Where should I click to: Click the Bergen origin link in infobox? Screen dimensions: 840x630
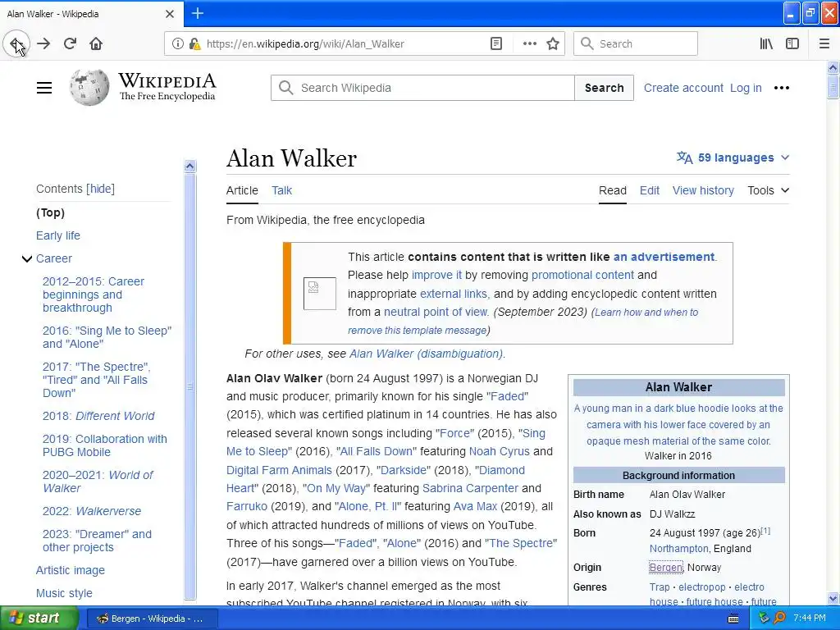pyautogui.click(x=666, y=568)
